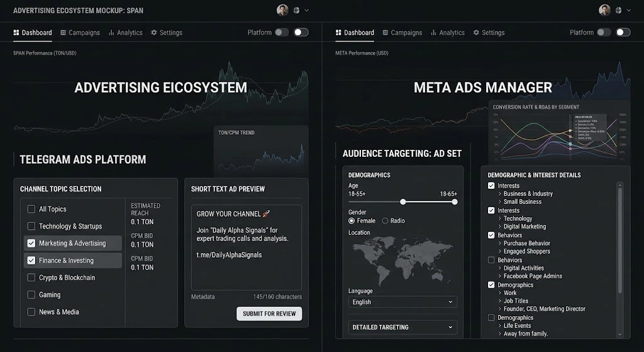This screenshot has width=644, height=352.
Task: Open the Settings tab in the META panel
Action: 489,33
